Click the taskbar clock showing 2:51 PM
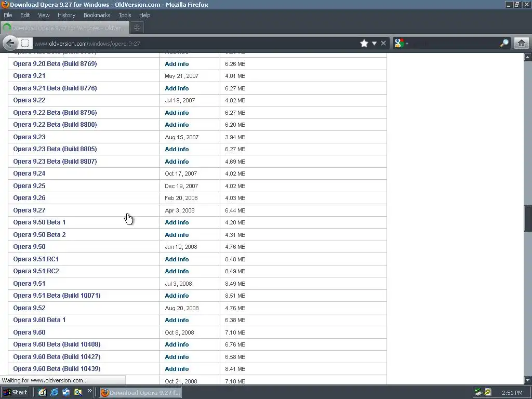Viewport: 532px width, 399px height. click(512, 393)
